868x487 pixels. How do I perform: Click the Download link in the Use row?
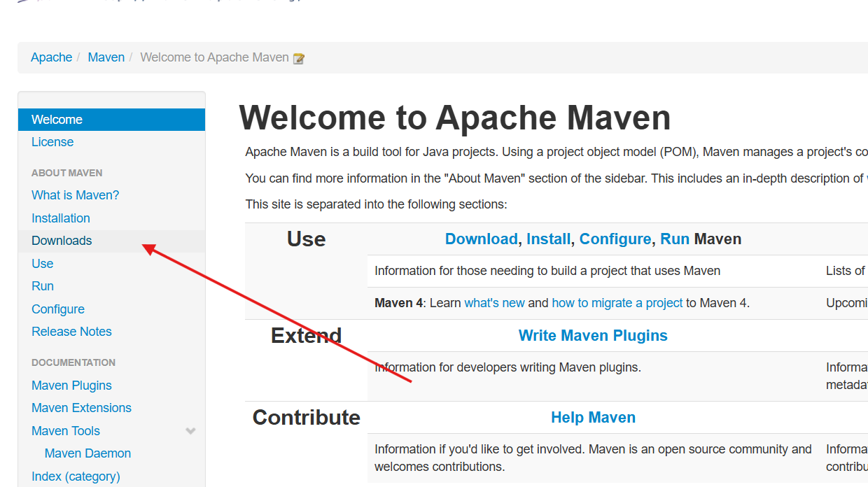482,239
